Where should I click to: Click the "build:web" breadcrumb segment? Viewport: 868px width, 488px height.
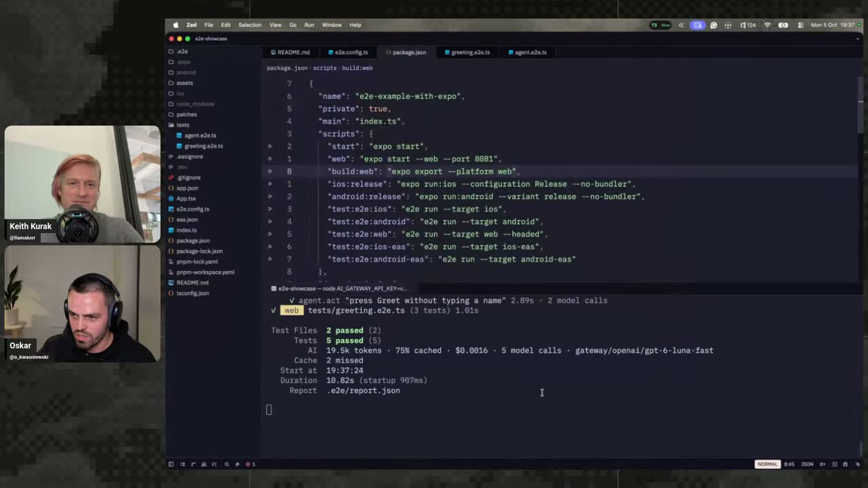pos(357,68)
